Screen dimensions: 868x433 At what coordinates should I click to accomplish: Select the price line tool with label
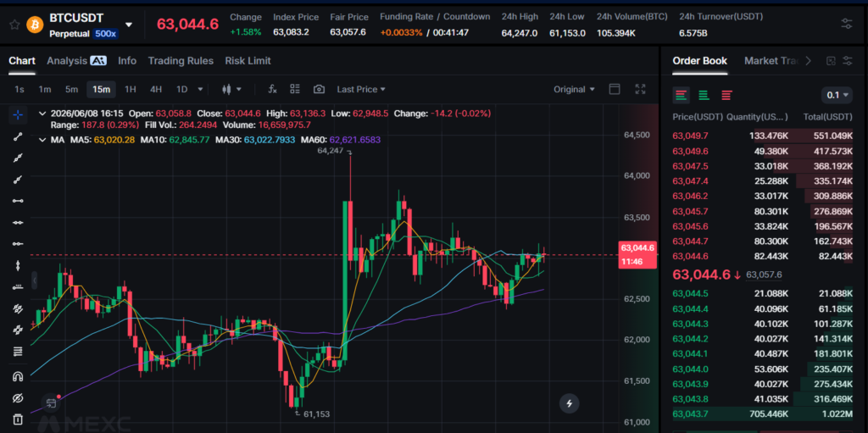[18, 286]
